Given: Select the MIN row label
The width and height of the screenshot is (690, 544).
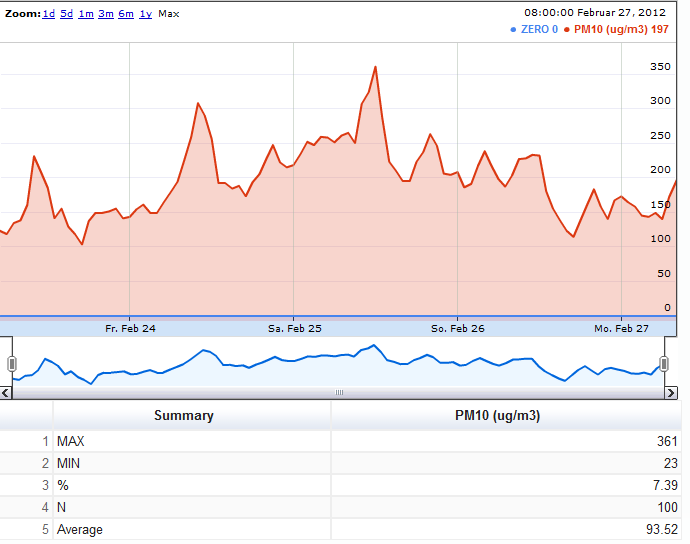Looking at the screenshot, I should click(x=68, y=463).
